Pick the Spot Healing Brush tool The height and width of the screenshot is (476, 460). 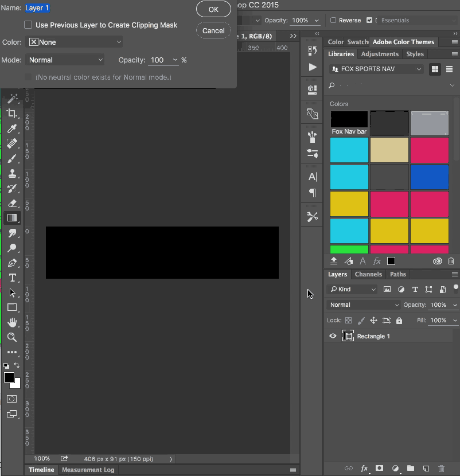[x=12, y=143]
